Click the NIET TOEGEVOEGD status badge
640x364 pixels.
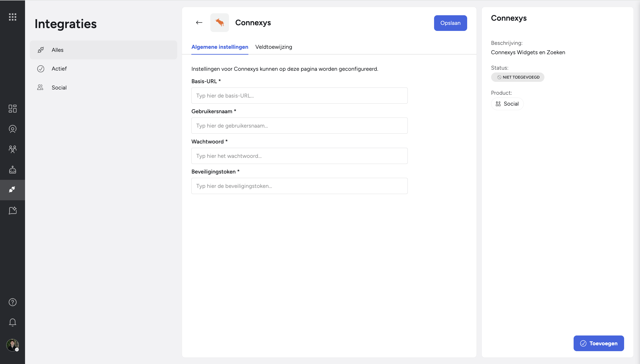(x=518, y=77)
